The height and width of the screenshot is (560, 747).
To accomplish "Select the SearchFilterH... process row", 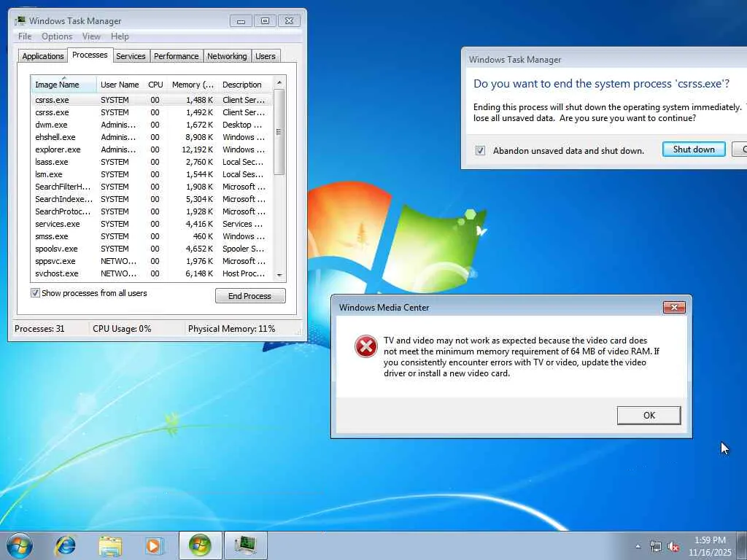I will [x=152, y=187].
